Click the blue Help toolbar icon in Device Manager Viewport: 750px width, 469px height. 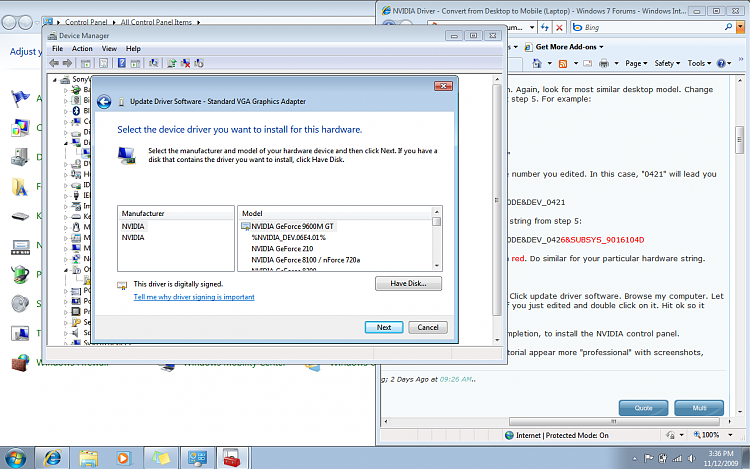tap(122, 63)
